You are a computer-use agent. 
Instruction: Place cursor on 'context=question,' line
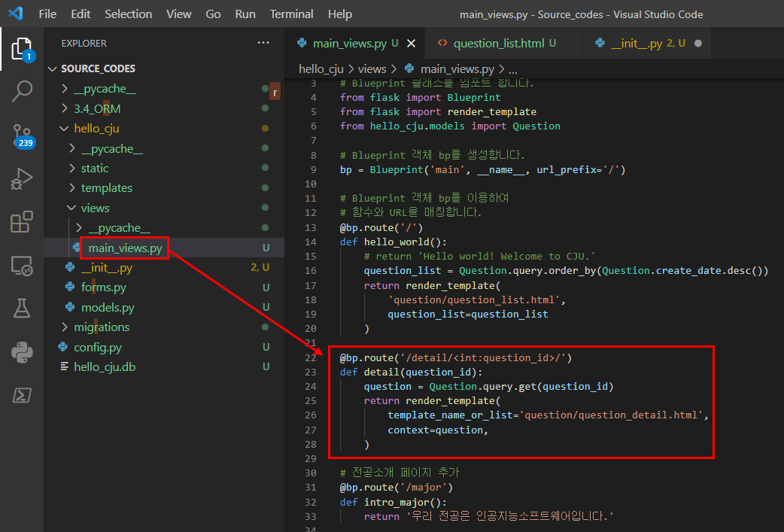pos(437,430)
